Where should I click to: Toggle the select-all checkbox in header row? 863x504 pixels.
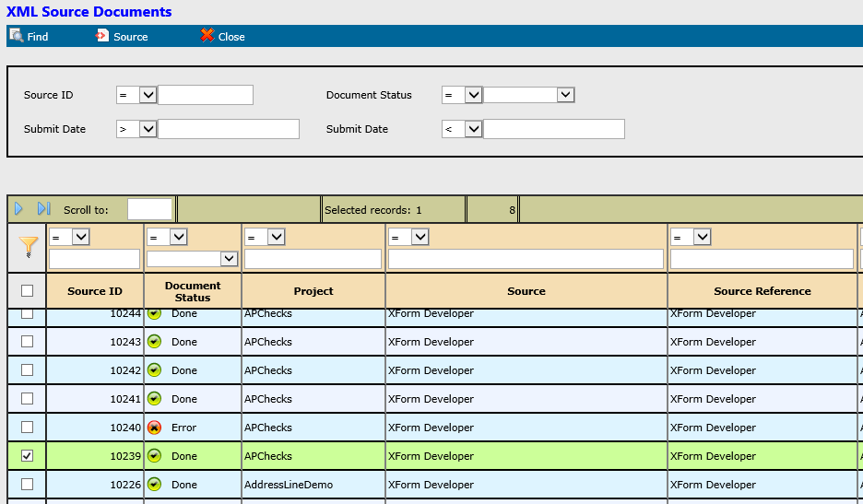[x=28, y=291]
